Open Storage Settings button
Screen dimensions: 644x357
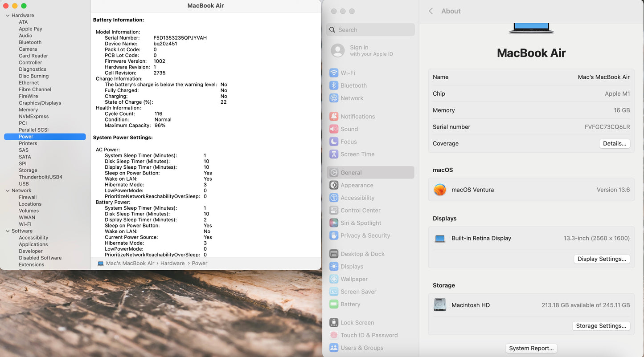tap(601, 326)
